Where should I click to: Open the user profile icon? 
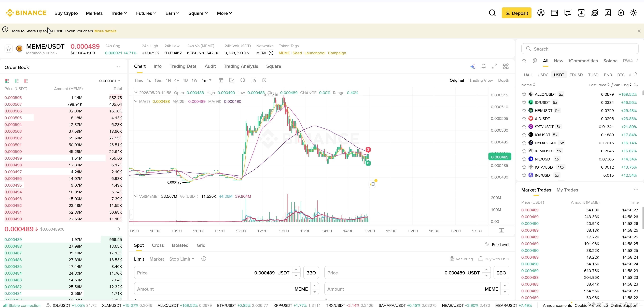click(541, 13)
